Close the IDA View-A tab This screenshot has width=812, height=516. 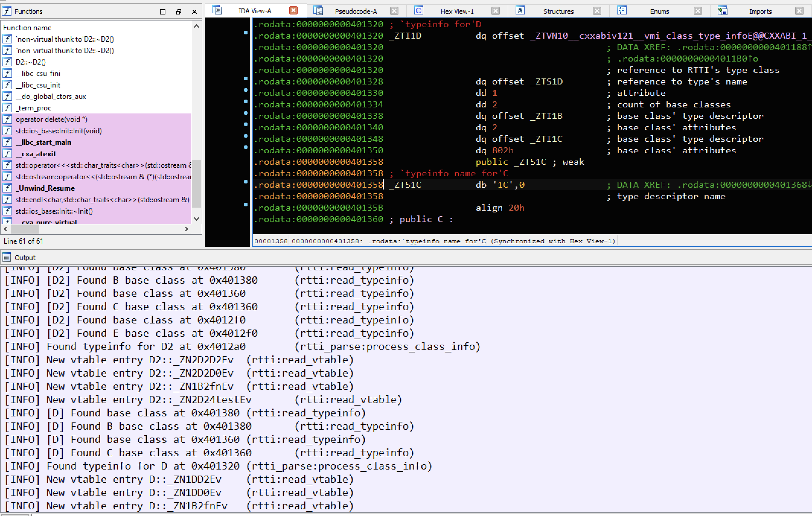pos(293,11)
